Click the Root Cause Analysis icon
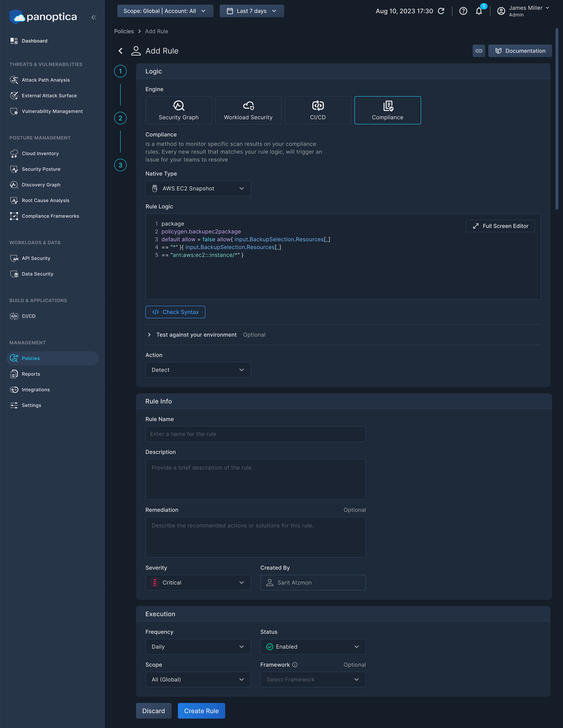 [14, 200]
